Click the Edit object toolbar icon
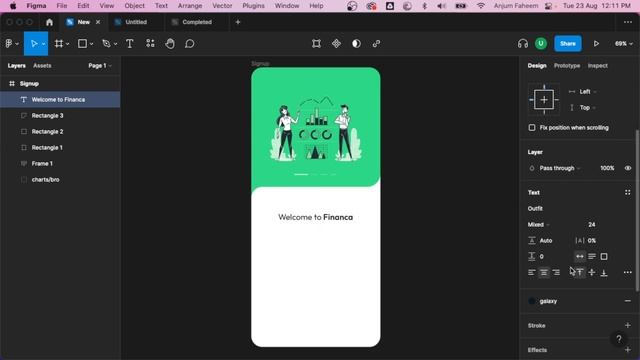The width and height of the screenshot is (640, 360). pyautogui.click(x=316, y=44)
